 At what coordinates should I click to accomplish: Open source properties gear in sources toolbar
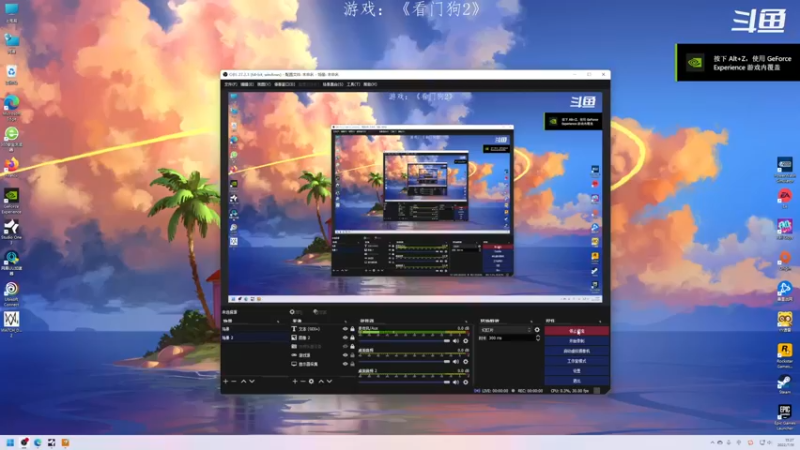[311, 381]
